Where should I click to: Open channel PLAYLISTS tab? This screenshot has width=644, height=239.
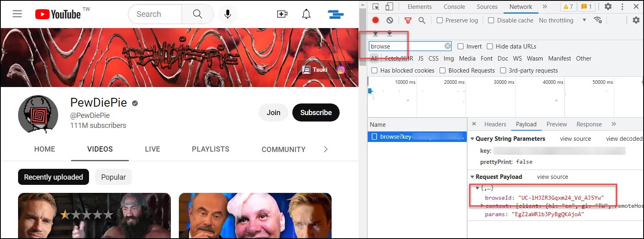pos(211,149)
